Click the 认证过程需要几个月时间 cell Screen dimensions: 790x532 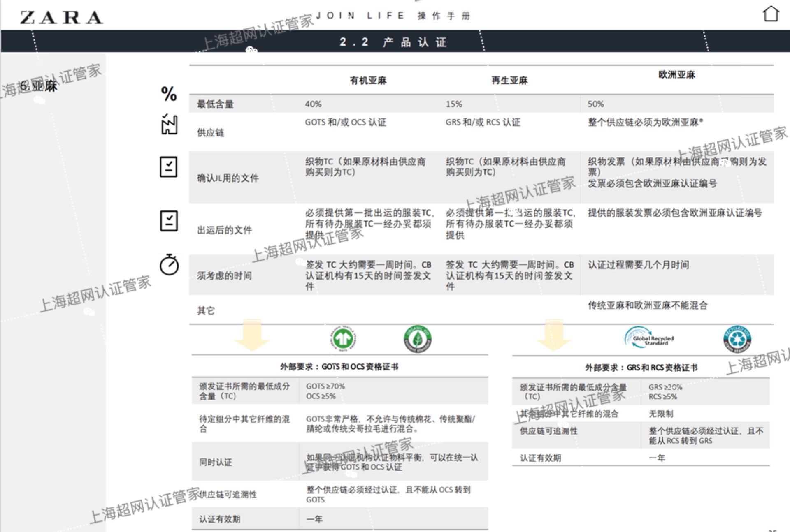(638, 265)
